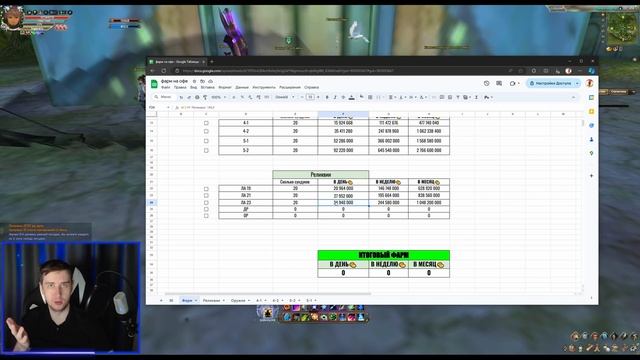
Task: Print the spreadsheet
Action: pos(197,97)
